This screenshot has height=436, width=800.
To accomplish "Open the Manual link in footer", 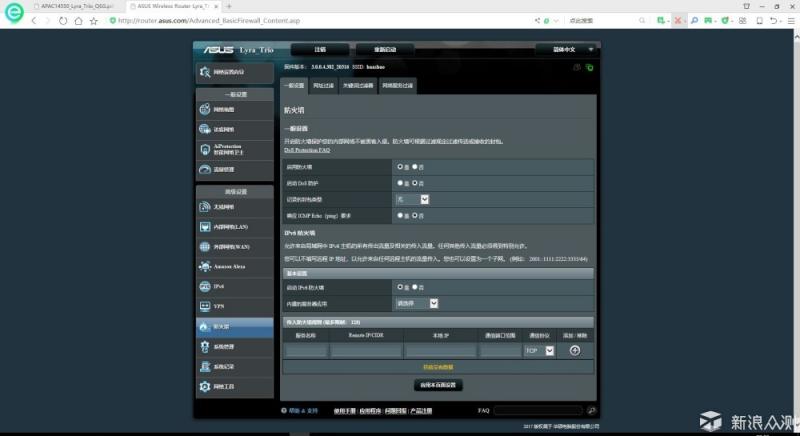I will 345,411.
